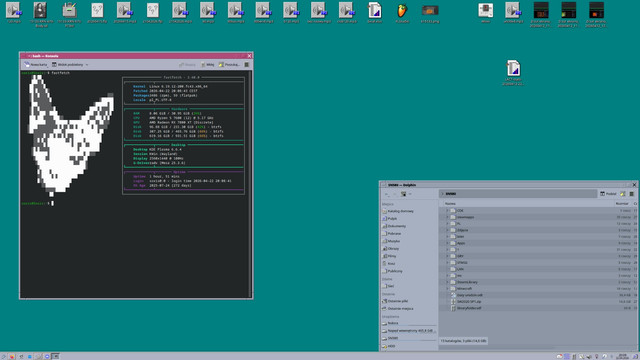Open the Dolphin hamburger menu
Viewport: 640px width, 360px height.
coord(631,194)
